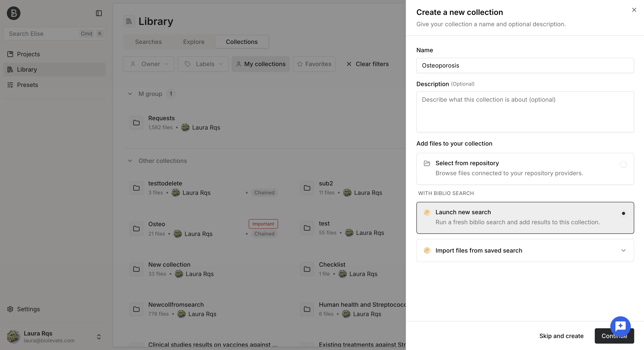Open the Owner filter dropdown
This screenshot has height=350, width=644.
pyautogui.click(x=149, y=64)
